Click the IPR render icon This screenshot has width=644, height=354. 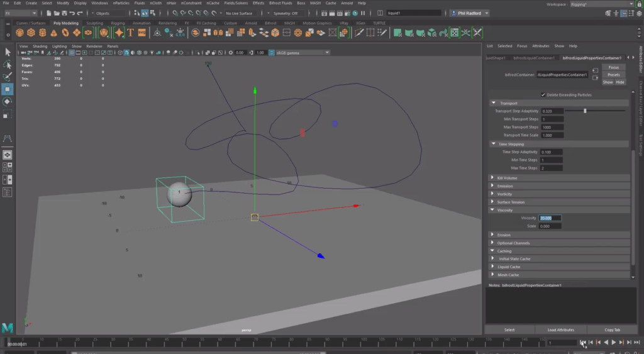340,13
